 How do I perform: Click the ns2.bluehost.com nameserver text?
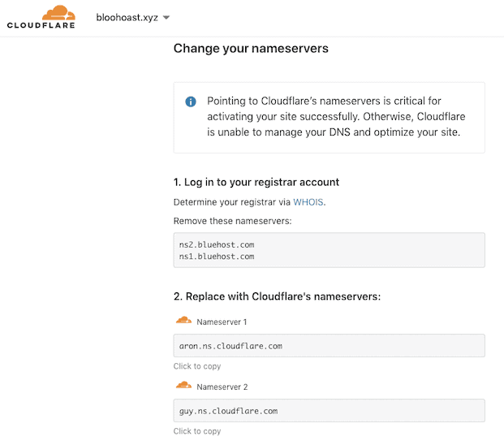pyautogui.click(x=217, y=244)
